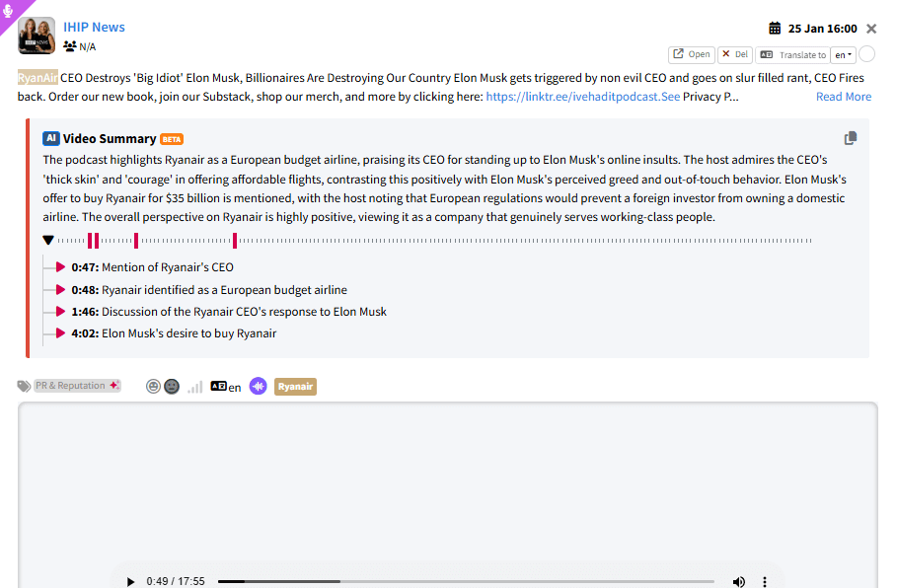Screen dimensions: 897x588
Task: Expand the description with Read More
Action: pyautogui.click(x=844, y=97)
